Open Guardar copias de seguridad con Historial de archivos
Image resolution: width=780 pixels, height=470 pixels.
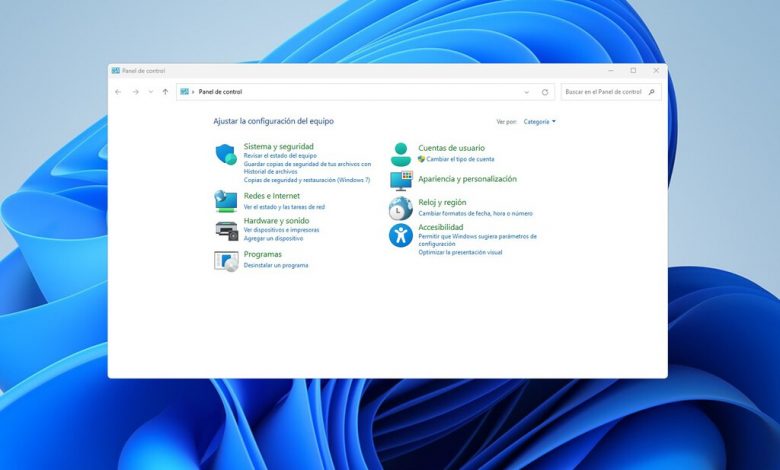point(307,168)
